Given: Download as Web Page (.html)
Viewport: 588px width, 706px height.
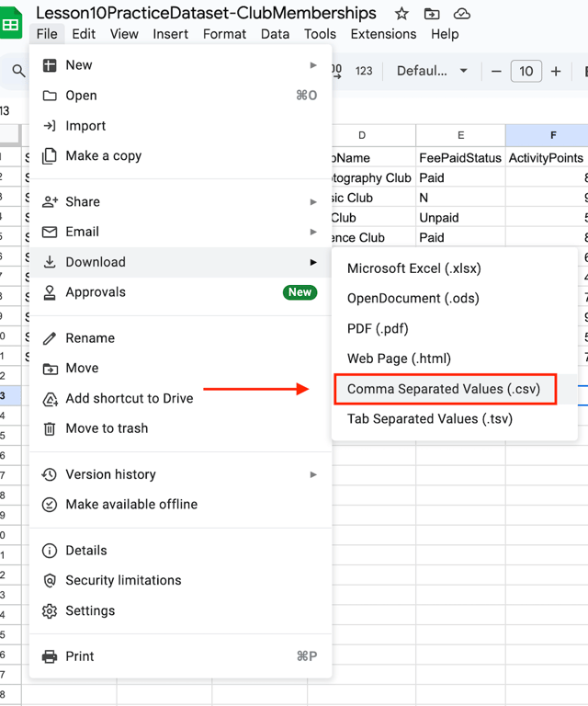Looking at the screenshot, I should click(455, 359).
